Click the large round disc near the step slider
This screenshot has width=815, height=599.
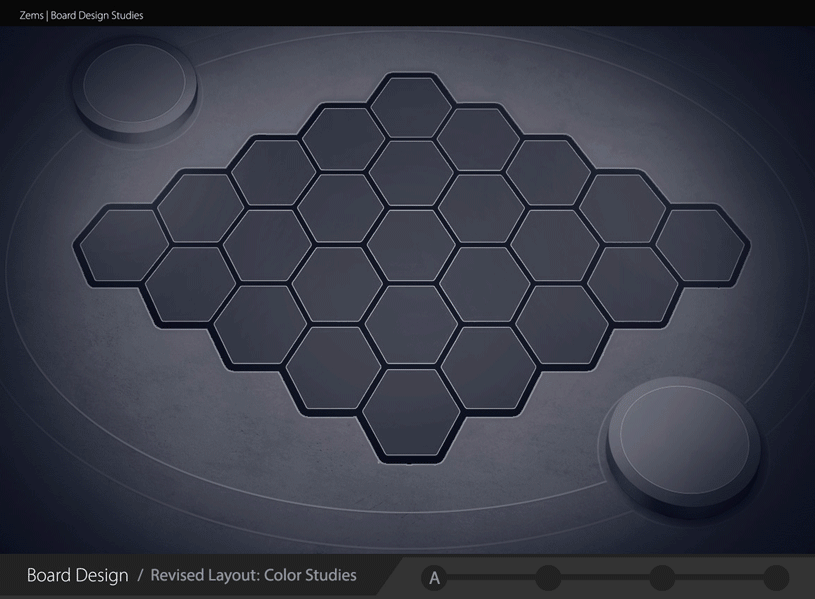(683, 446)
